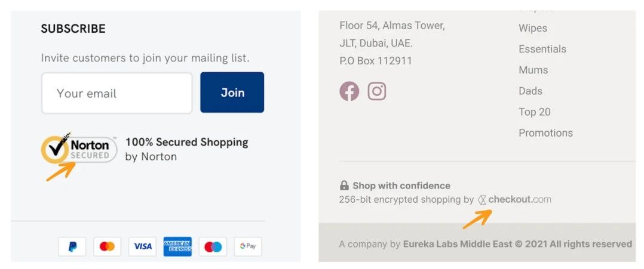Select the Google Pay icon
The image size is (644, 269).
click(x=247, y=246)
